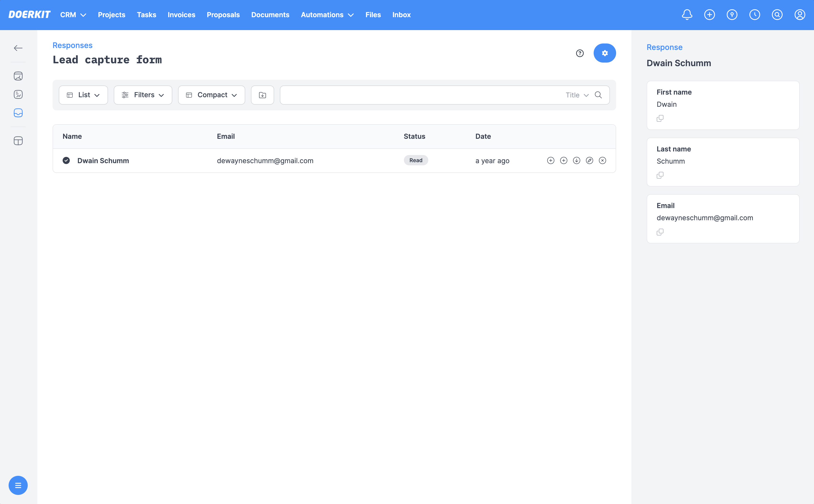Toggle the checkmark beside Dwain Schumm
This screenshot has height=504, width=814.
66,161
